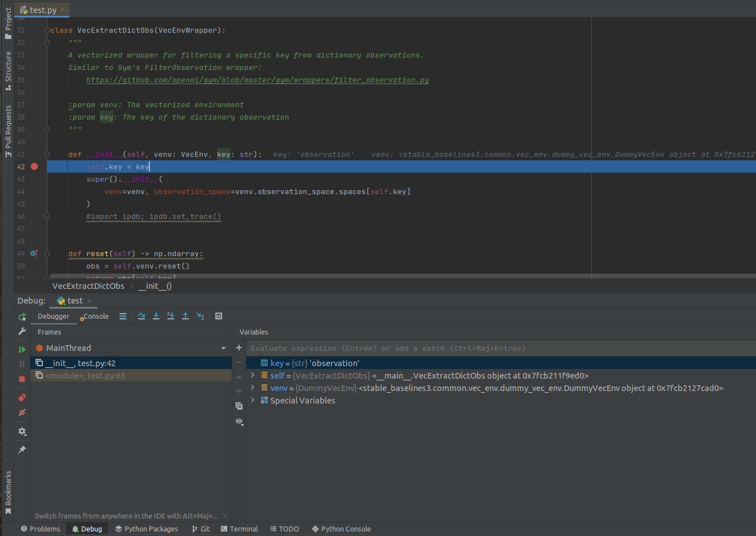The width and height of the screenshot is (756, 536).
Task: Click Step Out up-arrow icon
Action: tap(185, 317)
